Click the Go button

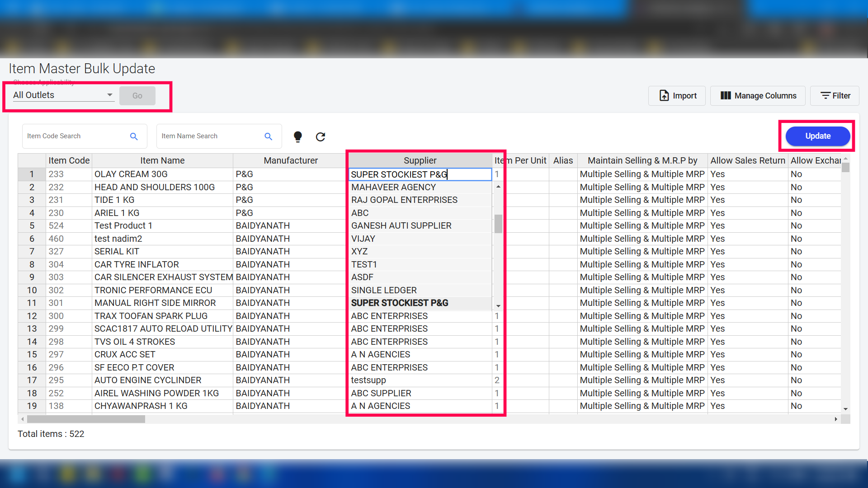pos(137,96)
